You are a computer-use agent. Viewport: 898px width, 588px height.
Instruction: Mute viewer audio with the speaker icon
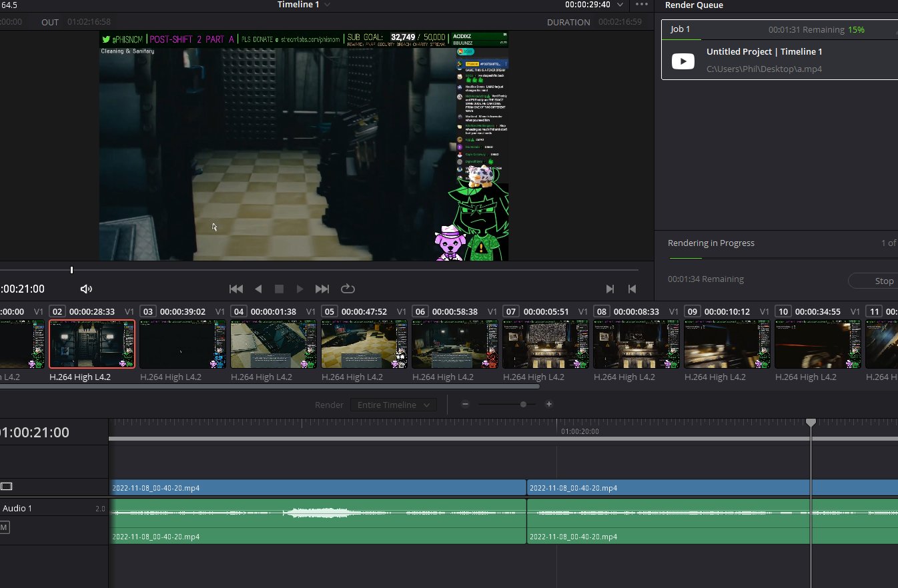pos(86,289)
